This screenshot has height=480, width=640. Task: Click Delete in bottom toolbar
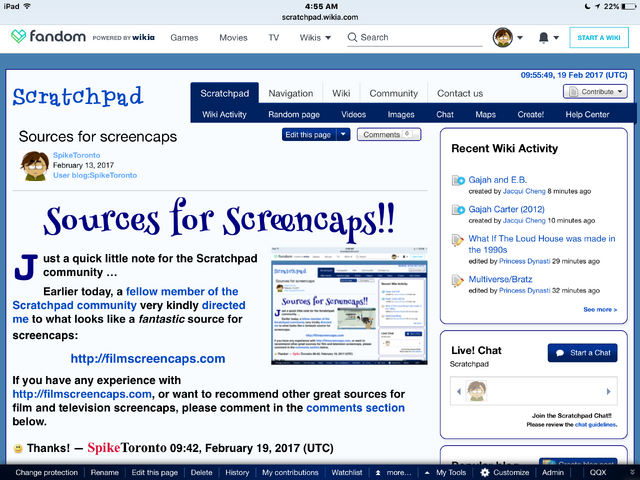[x=202, y=472]
